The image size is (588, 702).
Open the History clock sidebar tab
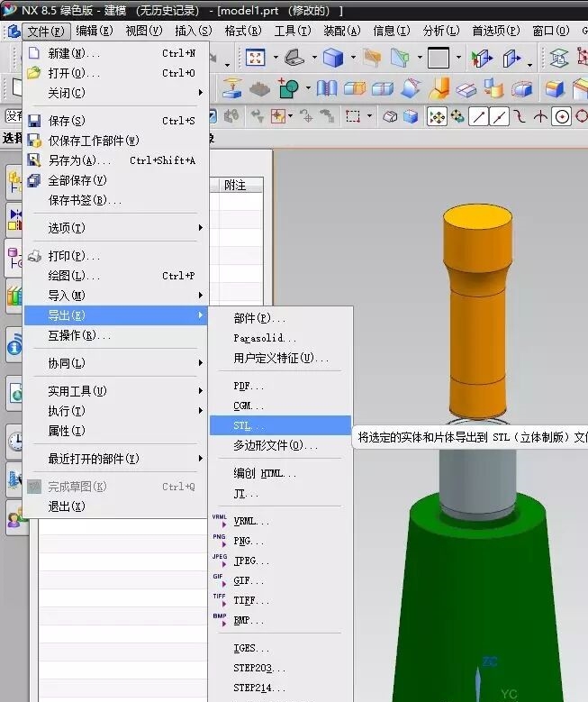tap(14, 440)
